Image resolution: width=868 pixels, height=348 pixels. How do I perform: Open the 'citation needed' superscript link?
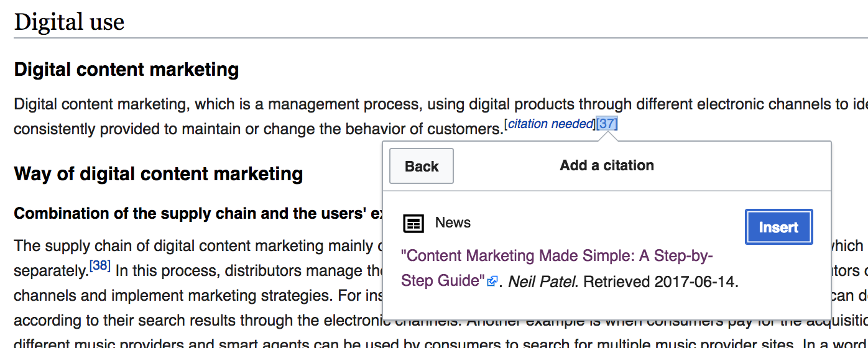(550, 124)
